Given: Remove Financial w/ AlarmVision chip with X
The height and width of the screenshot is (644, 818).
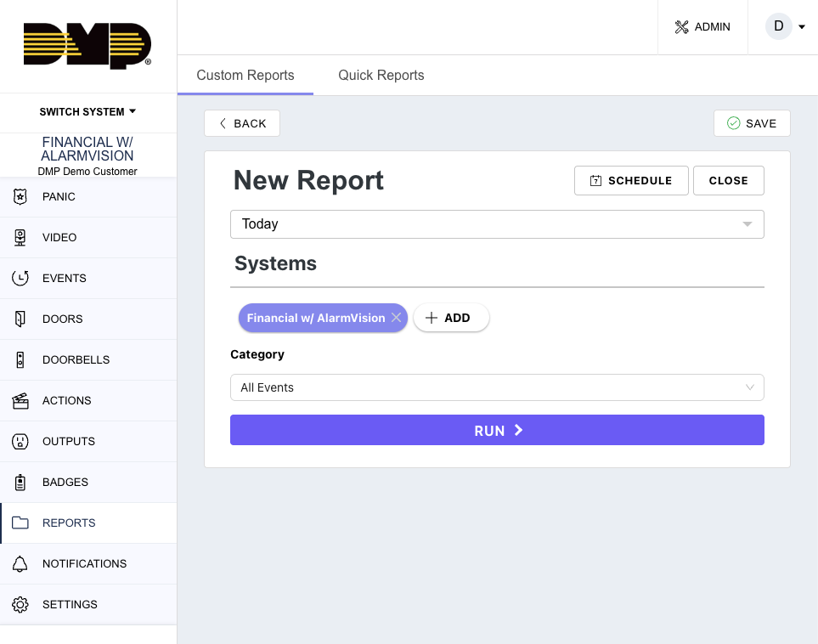Looking at the screenshot, I should (397, 317).
